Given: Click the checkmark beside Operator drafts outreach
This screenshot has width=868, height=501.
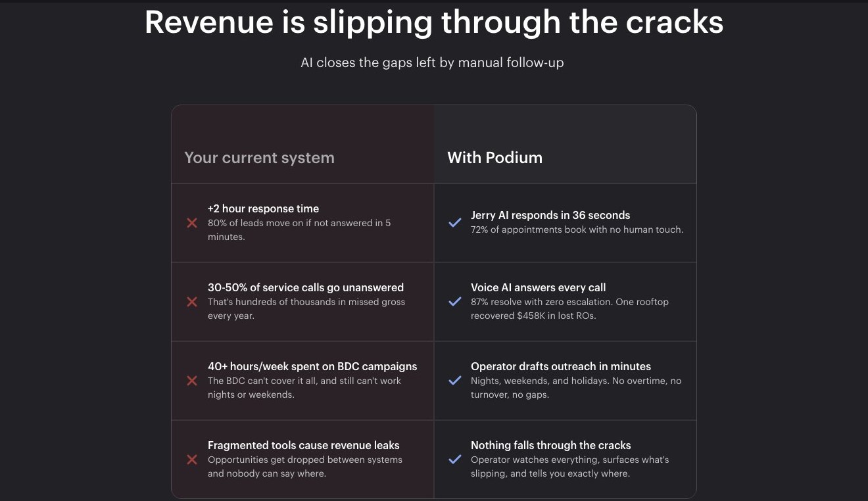Looking at the screenshot, I should click(454, 381).
